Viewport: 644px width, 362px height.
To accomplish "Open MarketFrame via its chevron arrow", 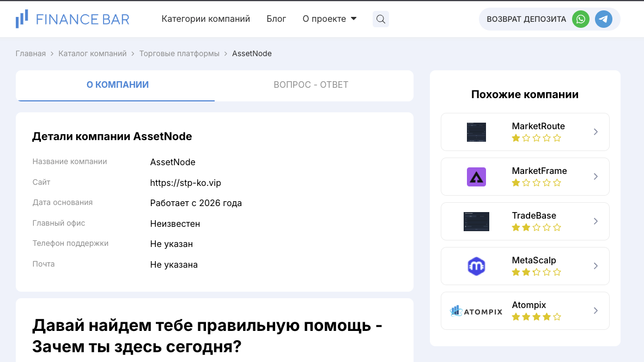I will click(x=596, y=177).
